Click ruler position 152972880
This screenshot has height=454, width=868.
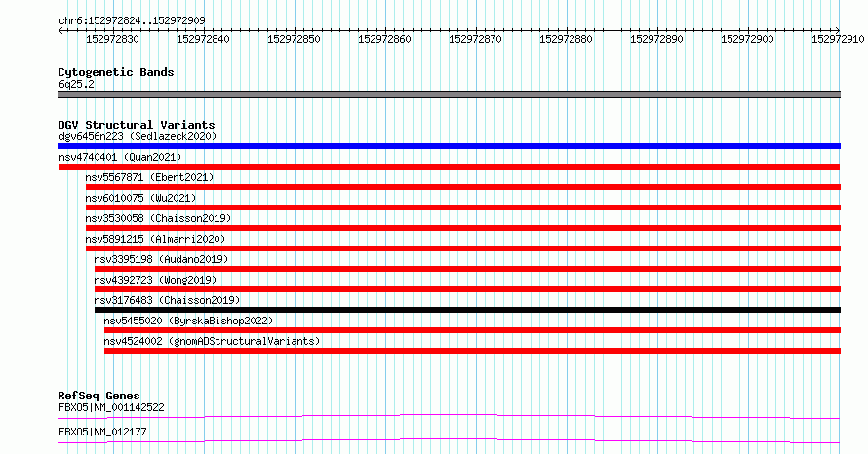566,39
